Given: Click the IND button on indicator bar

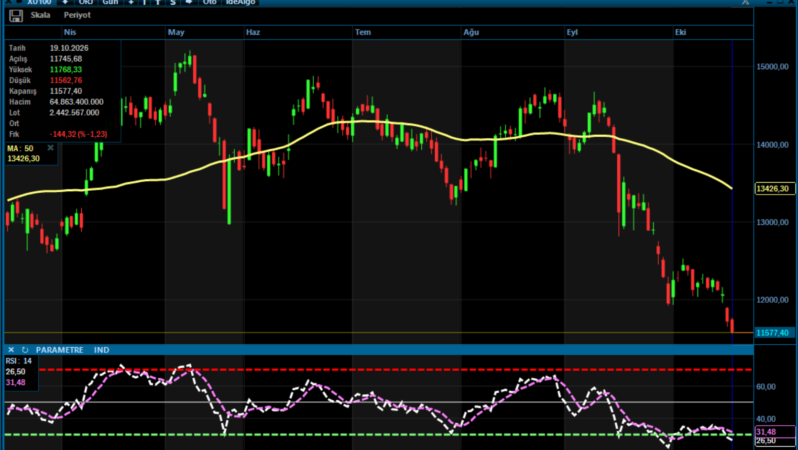Looking at the screenshot, I should click(x=101, y=350).
